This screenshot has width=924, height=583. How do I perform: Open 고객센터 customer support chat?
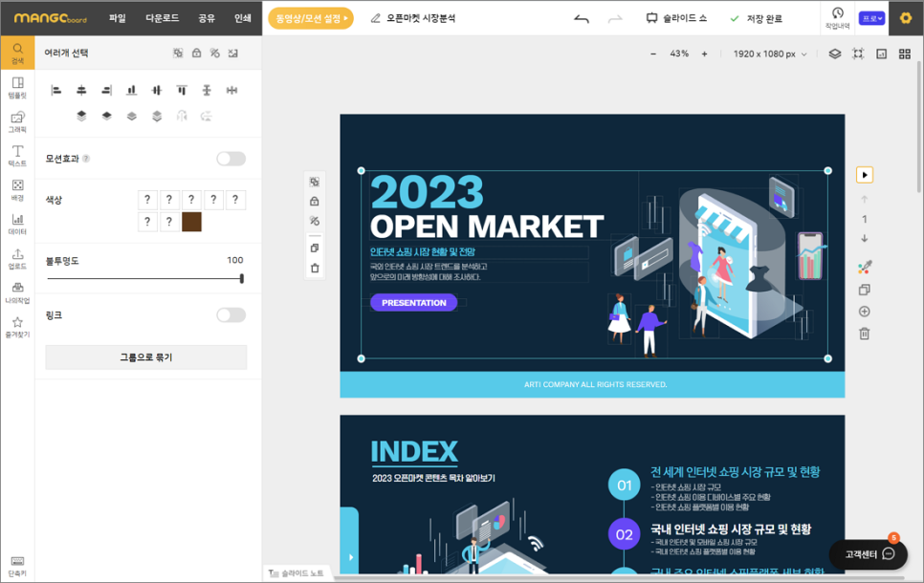[868, 554]
